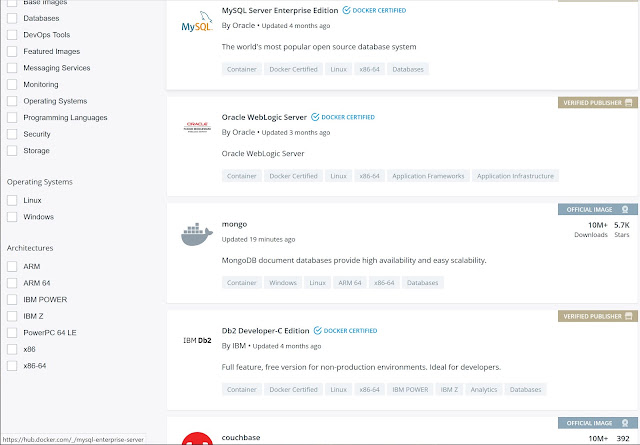Click "5.7K Stars" on mongo card
The width and height of the screenshot is (640, 445).
622,229
